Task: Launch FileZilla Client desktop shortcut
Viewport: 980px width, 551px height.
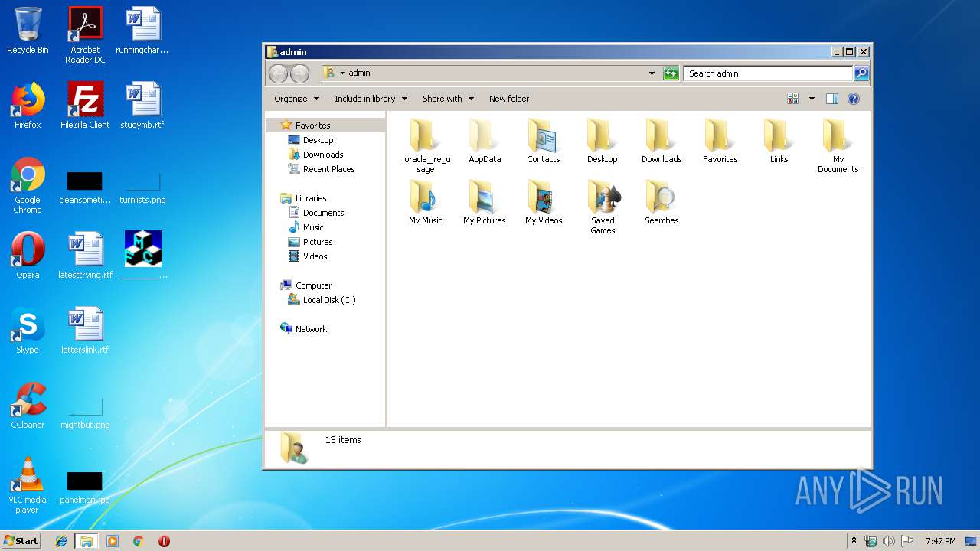Action: click(85, 106)
